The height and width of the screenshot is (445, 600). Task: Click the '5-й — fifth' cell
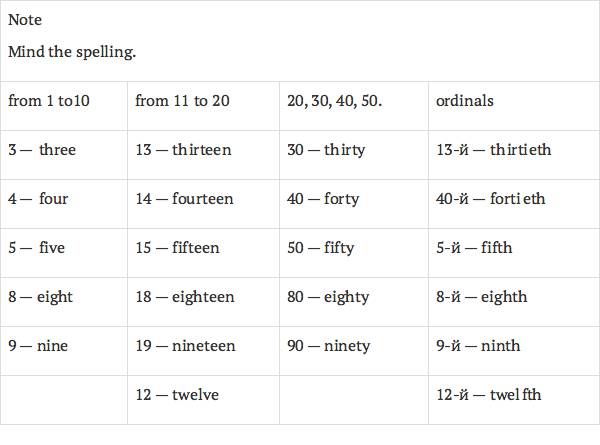pos(474,248)
